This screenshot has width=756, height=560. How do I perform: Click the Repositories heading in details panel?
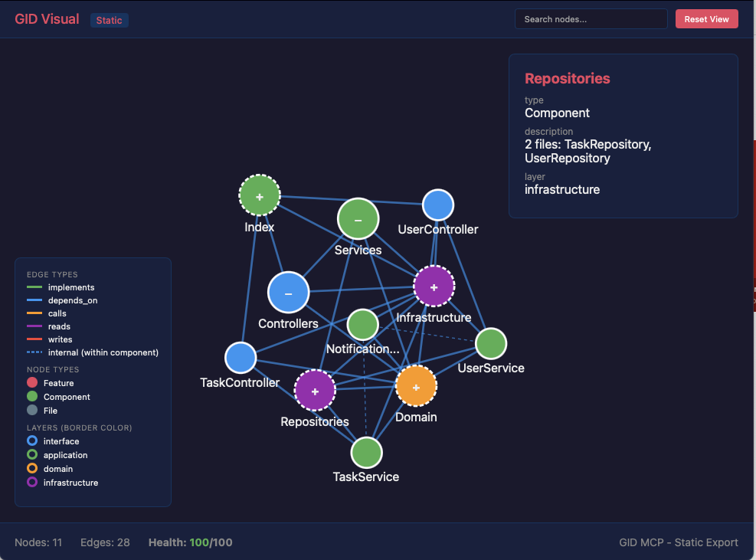568,79
